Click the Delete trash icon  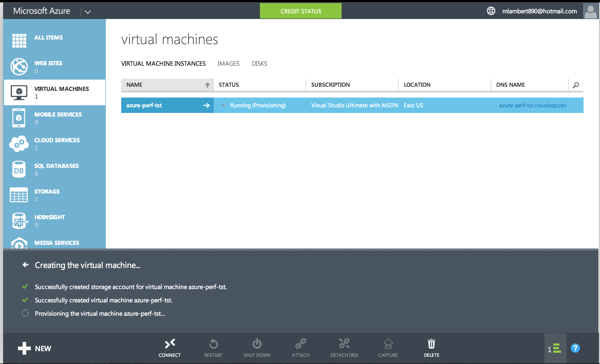click(431, 343)
